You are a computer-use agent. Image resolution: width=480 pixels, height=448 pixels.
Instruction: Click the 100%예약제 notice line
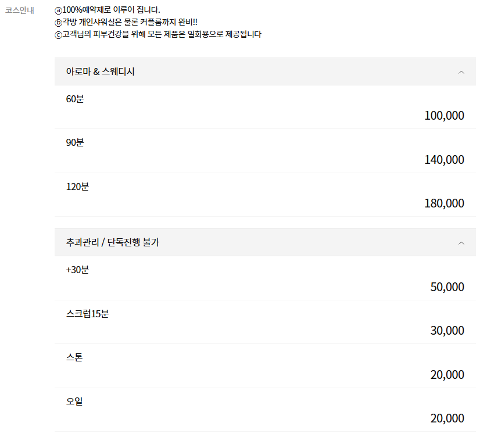pyautogui.click(x=107, y=10)
